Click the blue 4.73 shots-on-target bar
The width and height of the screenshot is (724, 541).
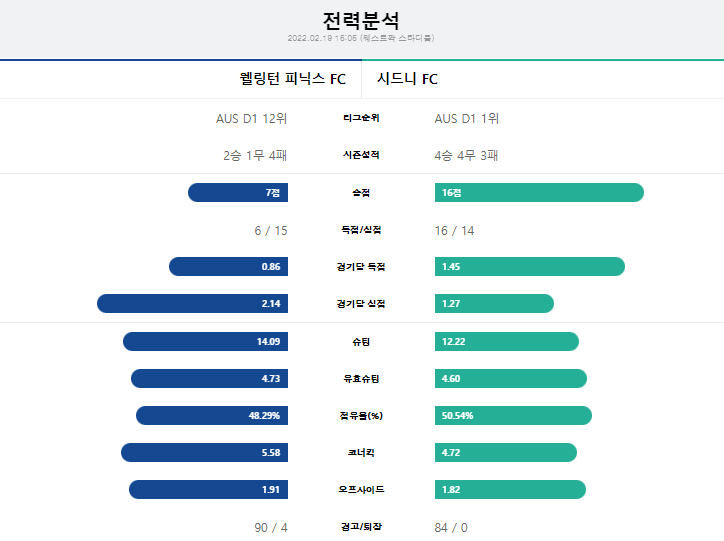210,379
